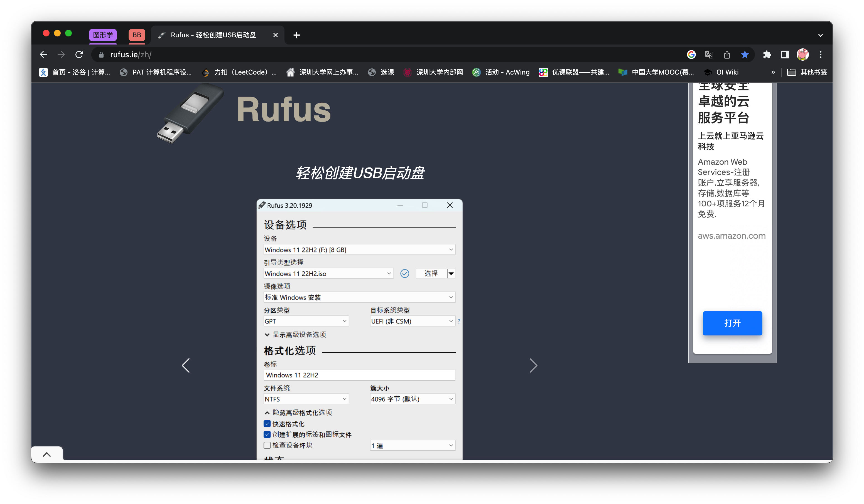Enable the 检查设备坏块 checkbox

pyautogui.click(x=267, y=445)
